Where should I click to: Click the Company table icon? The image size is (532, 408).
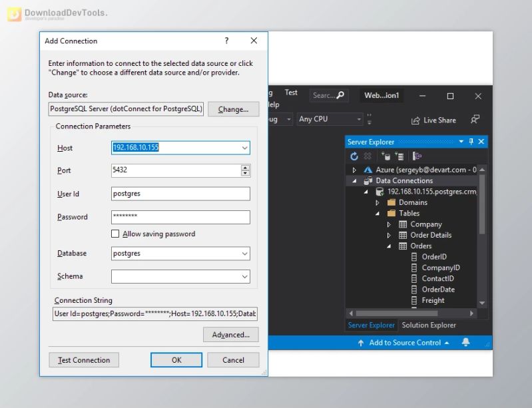403,224
